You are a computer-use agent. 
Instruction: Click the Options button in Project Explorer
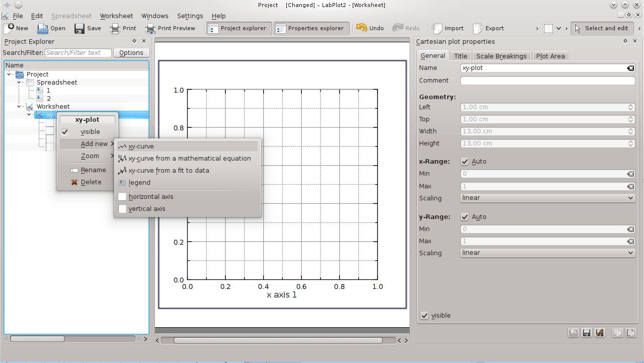coord(131,53)
